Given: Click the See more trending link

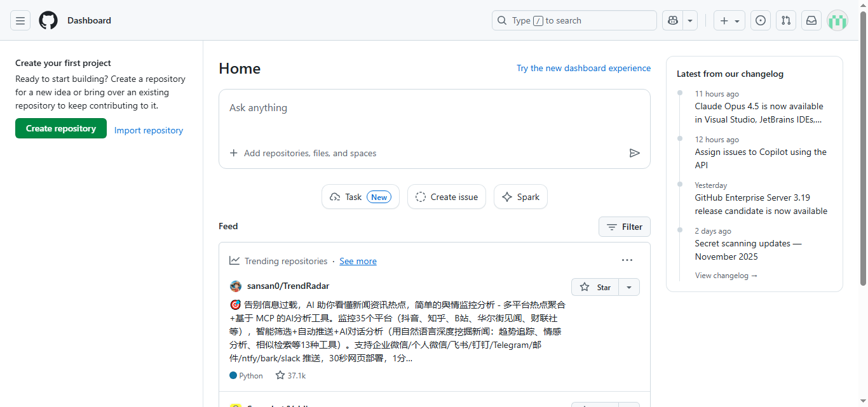Looking at the screenshot, I should click(x=358, y=261).
